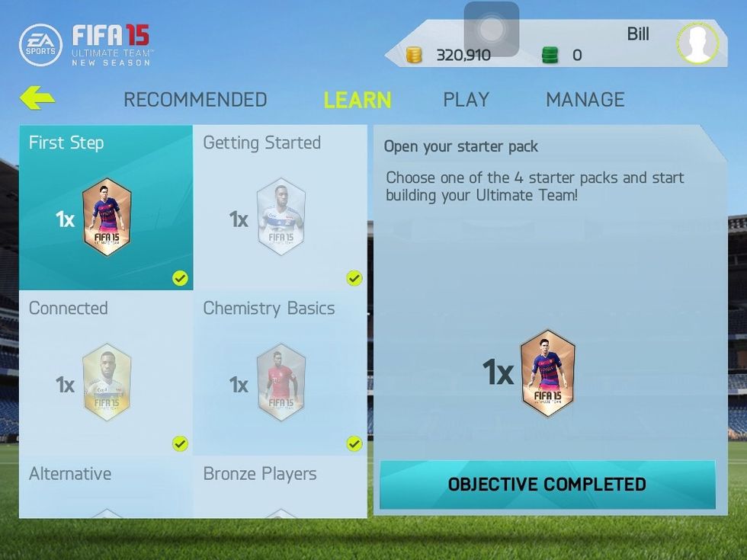This screenshot has width=747, height=560.
Task: Select the Getting Started objective tile
Action: click(x=281, y=207)
